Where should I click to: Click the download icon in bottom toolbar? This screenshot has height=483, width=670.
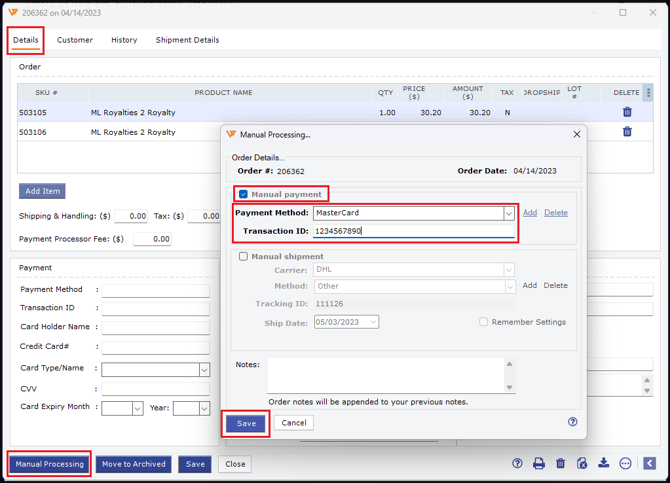click(x=603, y=464)
